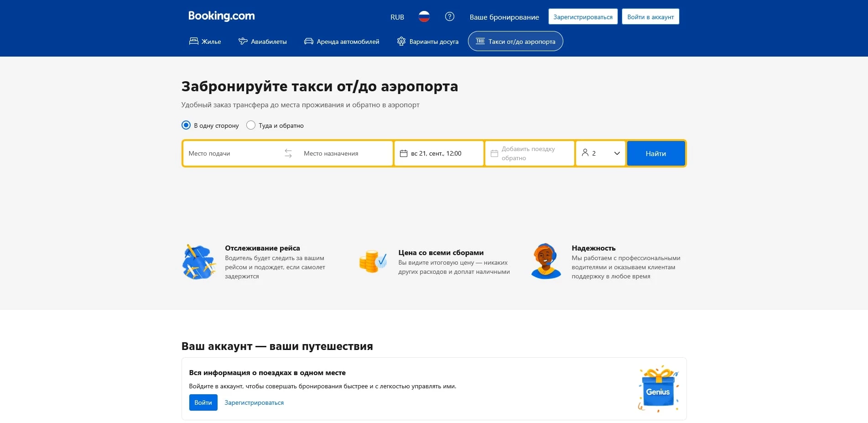Open the RUB currency selector

(397, 16)
